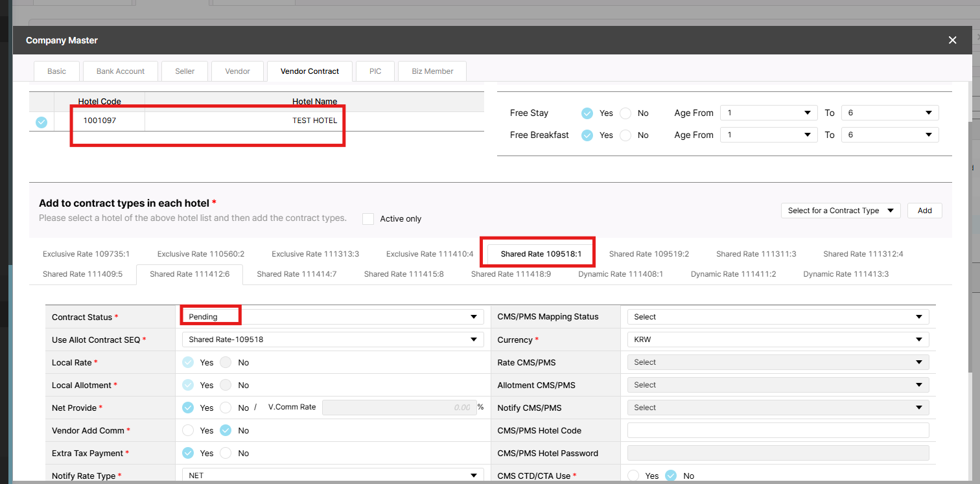Set Free Breakfast to No

(625, 135)
